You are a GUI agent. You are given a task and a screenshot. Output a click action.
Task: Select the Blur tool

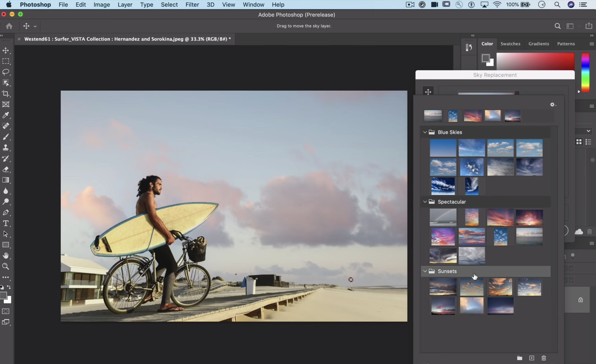tap(6, 191)
